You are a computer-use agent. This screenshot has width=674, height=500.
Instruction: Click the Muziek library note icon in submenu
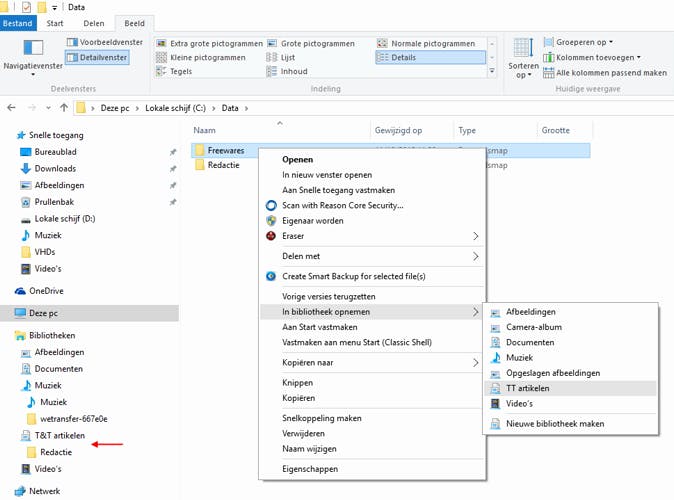click(x=496, y=357)
